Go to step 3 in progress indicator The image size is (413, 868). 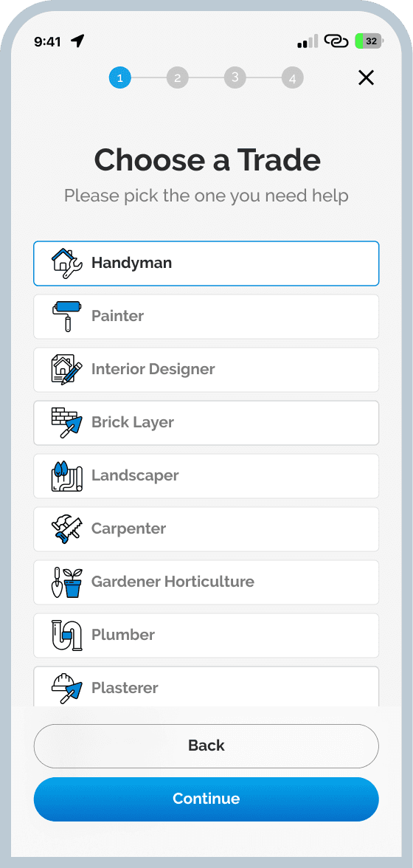point(235,78)
